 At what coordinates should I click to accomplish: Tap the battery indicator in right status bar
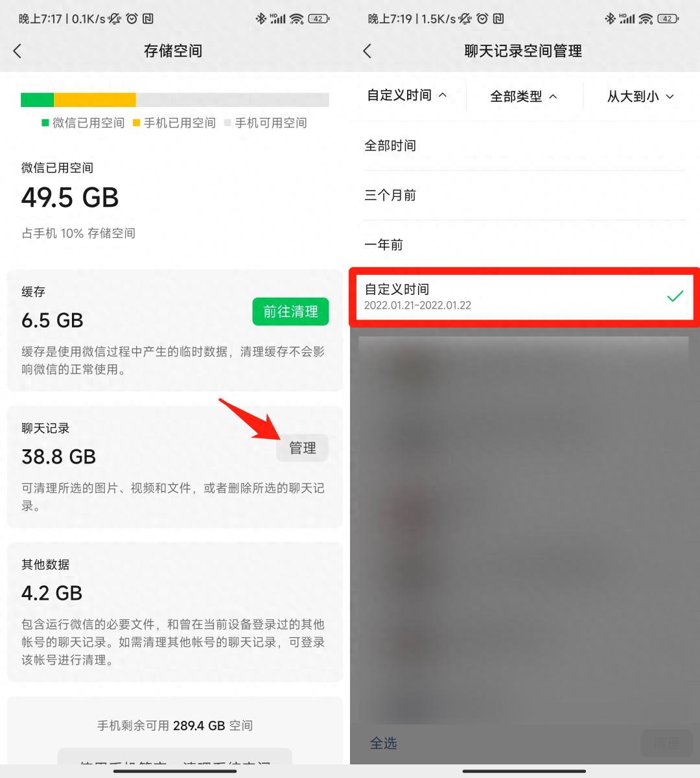pyautogui.click(x=668, y=19)
